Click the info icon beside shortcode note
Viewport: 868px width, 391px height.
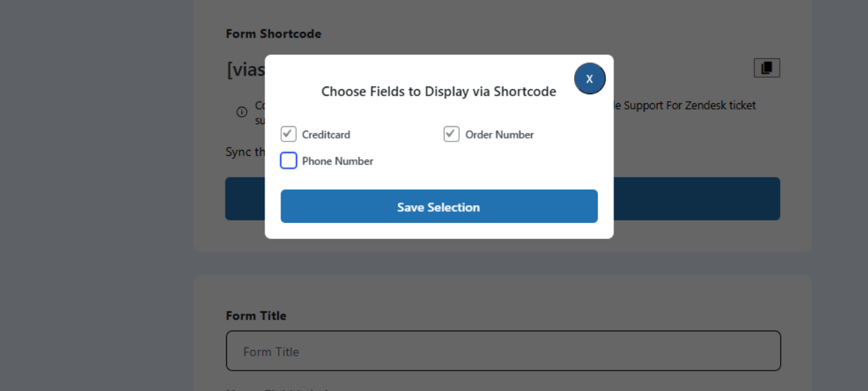(x=242, y=112)
